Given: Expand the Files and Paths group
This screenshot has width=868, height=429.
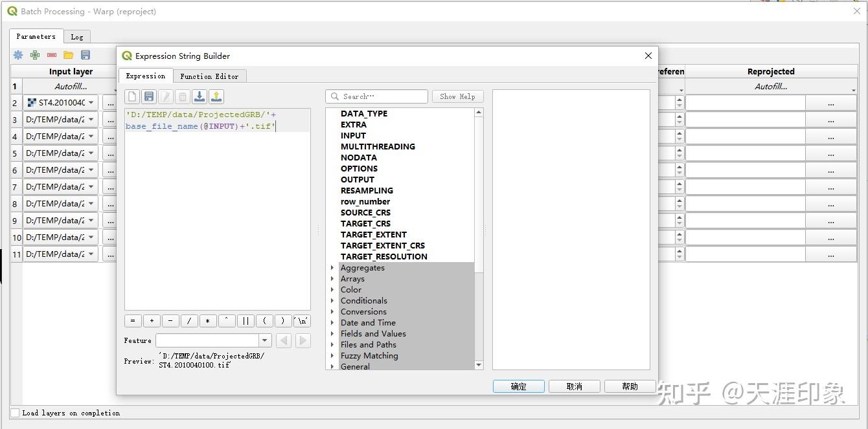Looking at the screenshot, I should (332, 345).
